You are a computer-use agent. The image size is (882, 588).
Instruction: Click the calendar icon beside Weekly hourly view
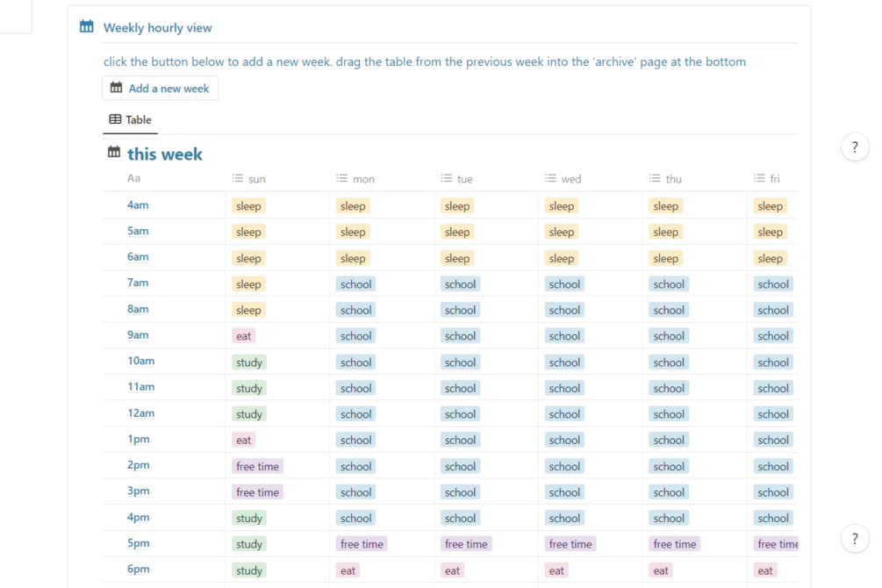click(x=86, y=26)
